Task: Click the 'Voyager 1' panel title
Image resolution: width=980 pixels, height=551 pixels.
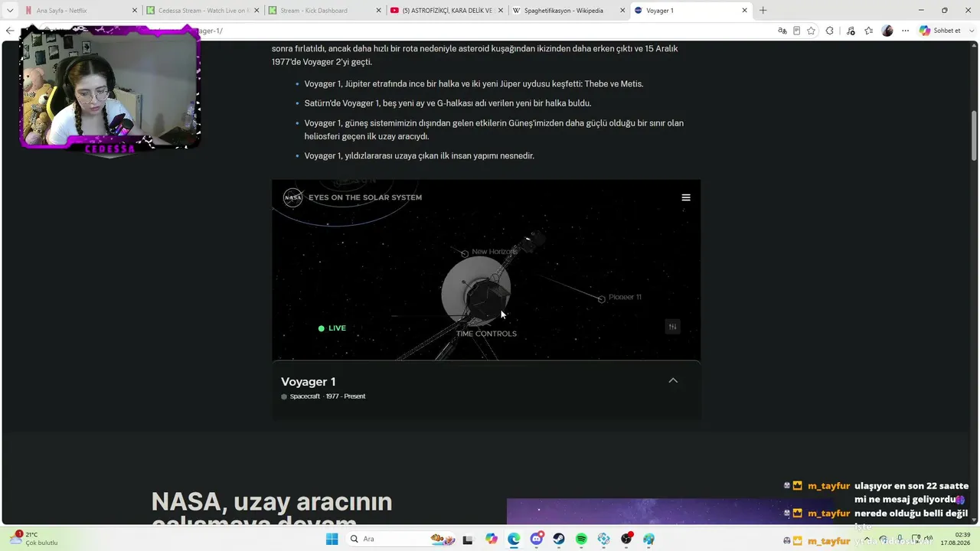Action: 309,382
